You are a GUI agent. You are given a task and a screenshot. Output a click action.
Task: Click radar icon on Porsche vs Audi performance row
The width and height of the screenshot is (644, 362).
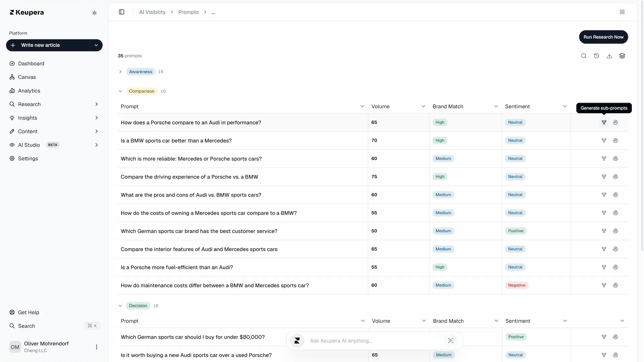(615, 122)
